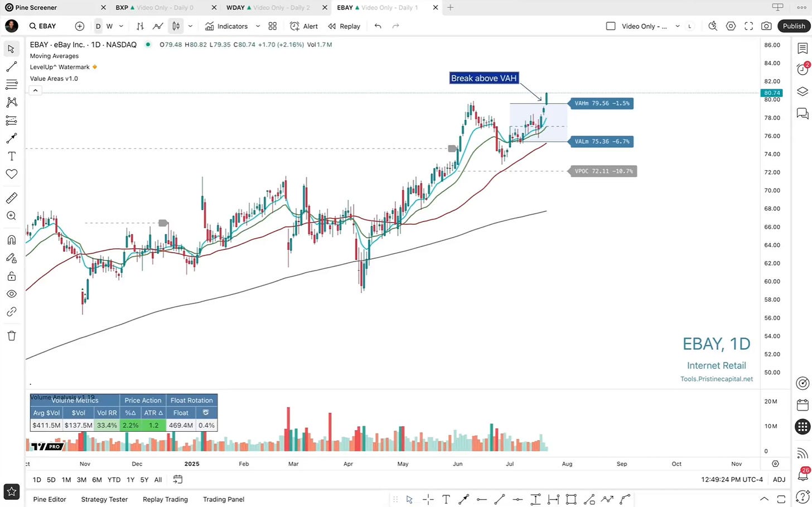The width and height of the screenshot is (812, 507).
Task: Switch chart style to candles
Action: [176, 26]
